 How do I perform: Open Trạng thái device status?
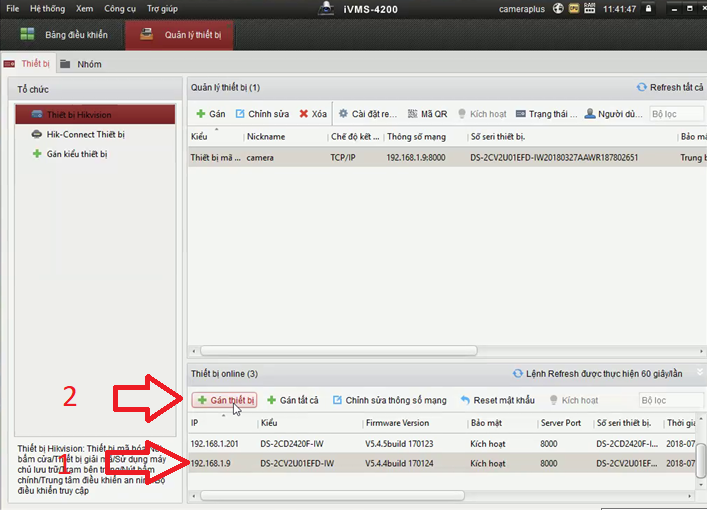[x=546, y=114]
